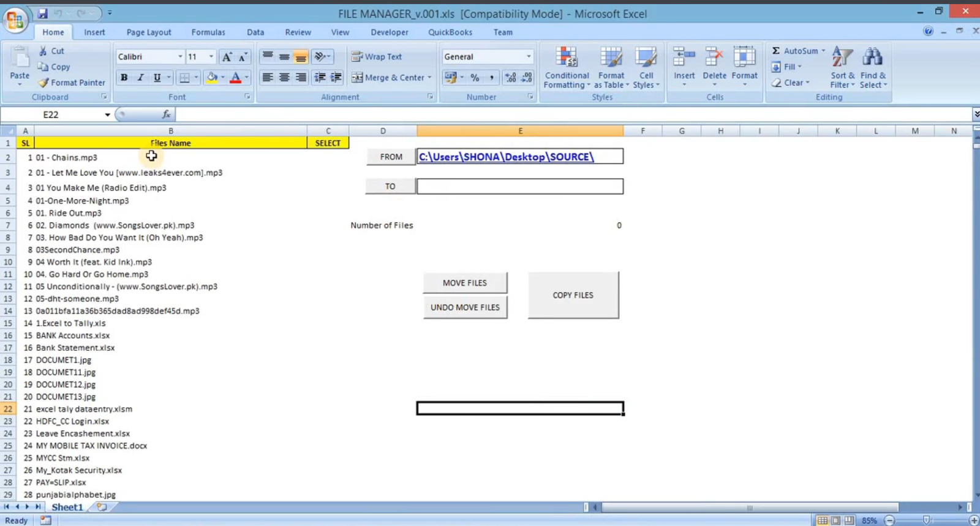Viewport: 980px width, 526px height.
Task: Toggle bottom vertical alignment
Action: coord(301,57)
